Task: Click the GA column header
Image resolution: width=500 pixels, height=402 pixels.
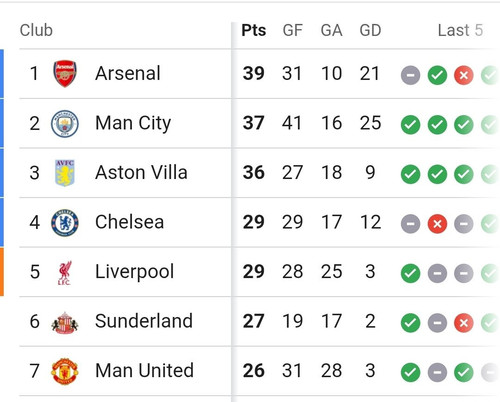Action: tap(332, 30)
